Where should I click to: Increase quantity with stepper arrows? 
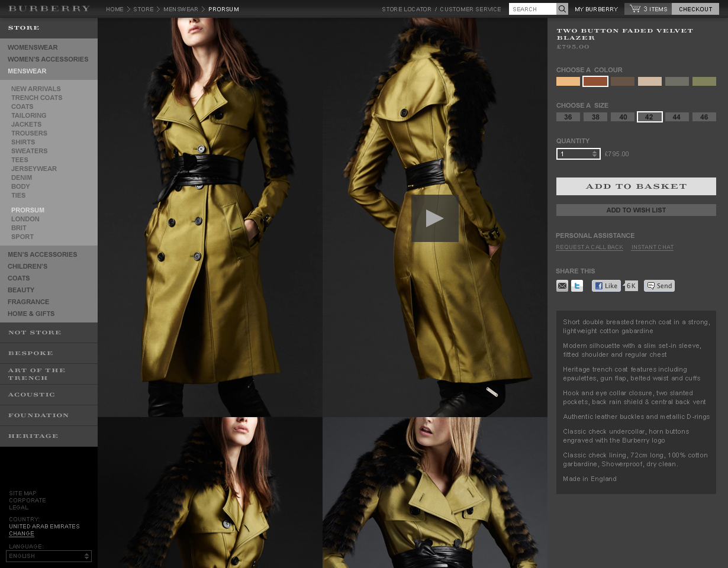(x=595, y=152)
